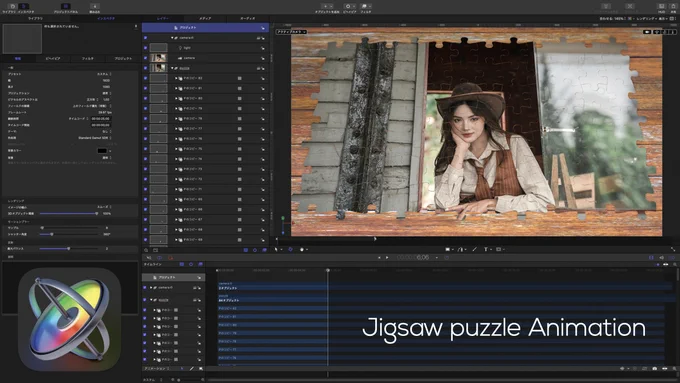680x383 pixels.
Task: Open the Add Object toolbar button
Action: click(327, 7)
